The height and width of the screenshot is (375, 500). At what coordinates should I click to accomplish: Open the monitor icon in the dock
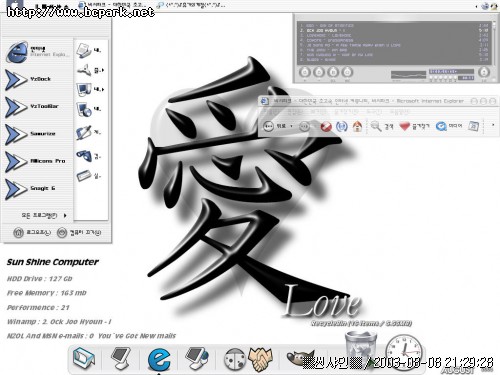click(x=121, y=359)
